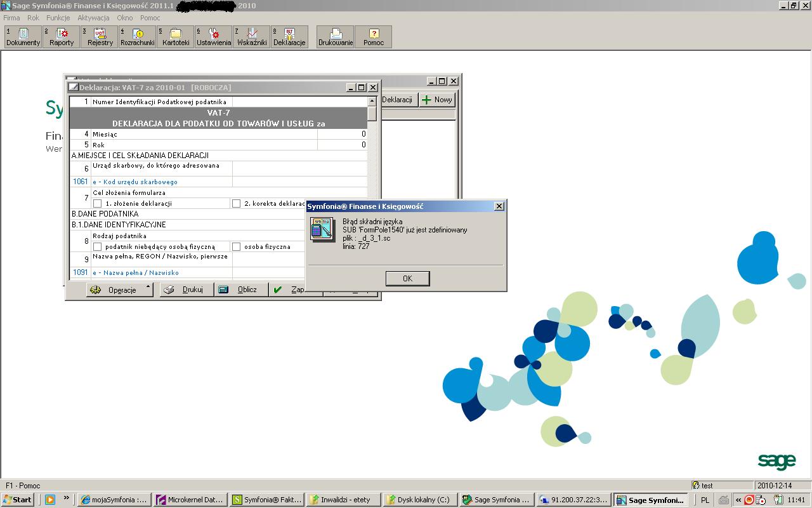812x508 pixels.
Task: Open the Funkcje menu
Action: click(58, 18)
